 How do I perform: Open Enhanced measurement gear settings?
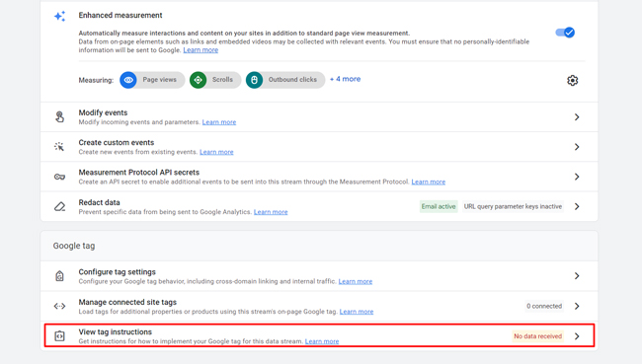[573, 80]
